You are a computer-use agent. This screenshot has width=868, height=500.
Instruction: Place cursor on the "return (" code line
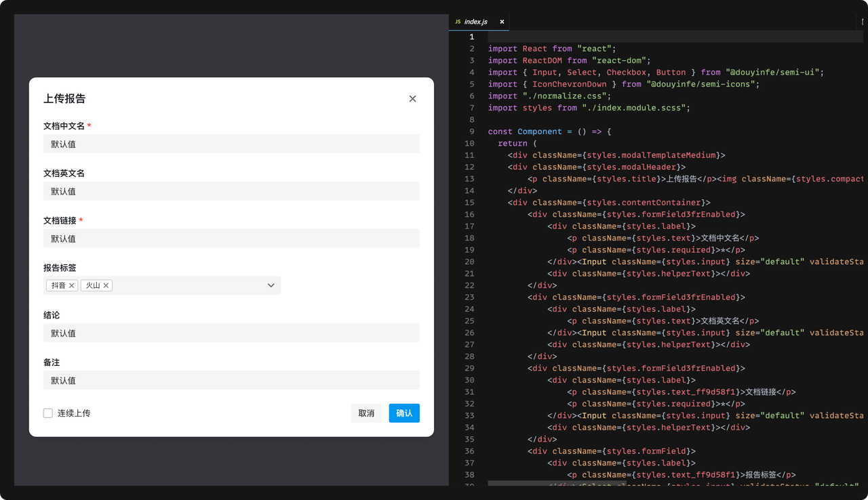(517, 144)
